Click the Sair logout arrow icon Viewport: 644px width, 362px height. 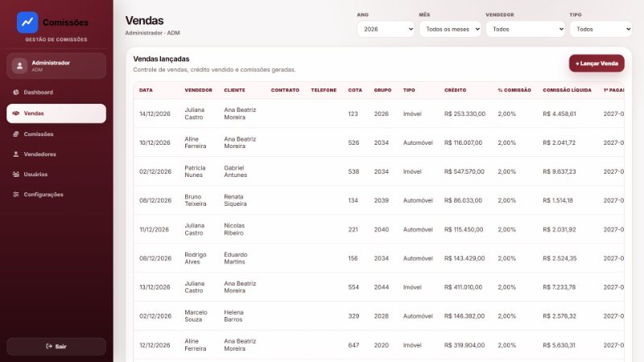[49, 347]
